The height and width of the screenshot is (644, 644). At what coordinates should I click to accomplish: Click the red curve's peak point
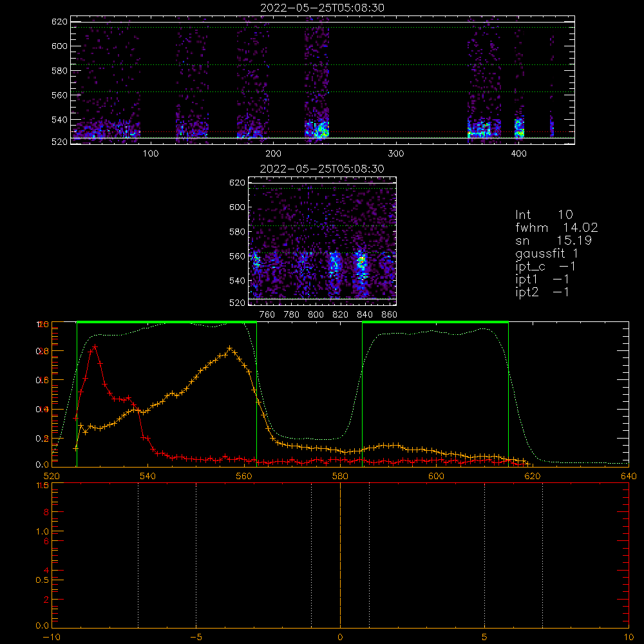click(x=95, y=347)
